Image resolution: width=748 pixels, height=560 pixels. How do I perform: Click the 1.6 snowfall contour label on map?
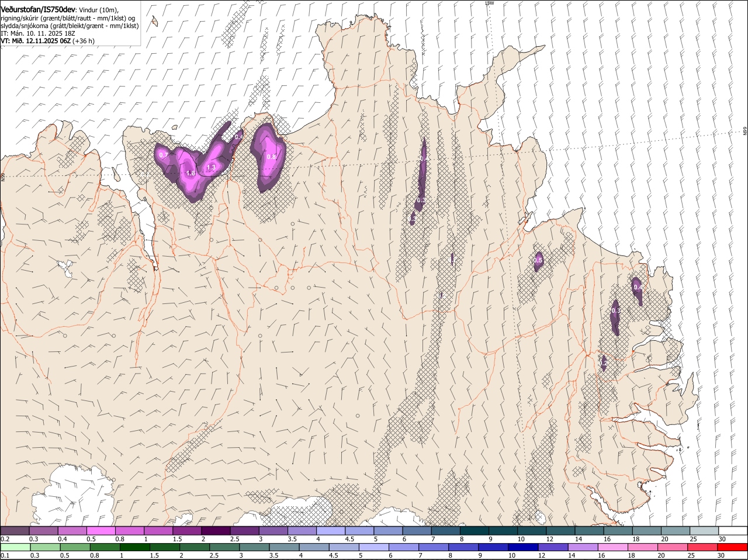coord(191,174)
